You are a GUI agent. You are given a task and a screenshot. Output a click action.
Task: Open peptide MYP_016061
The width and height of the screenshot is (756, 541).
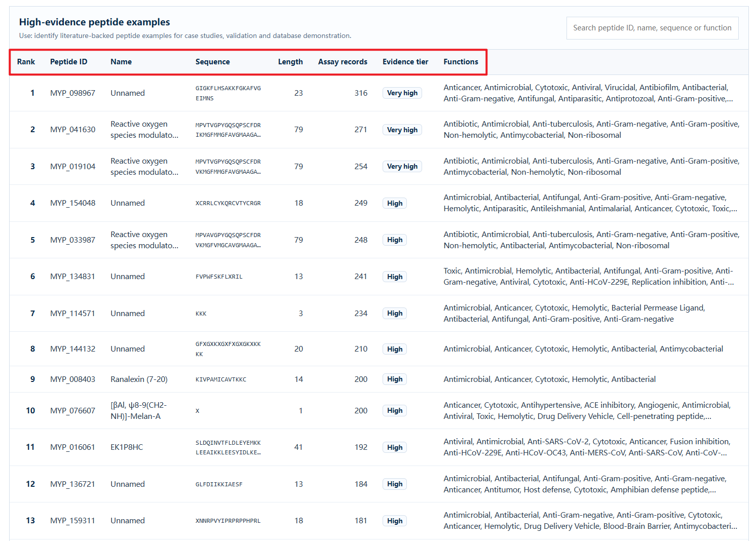72,447
